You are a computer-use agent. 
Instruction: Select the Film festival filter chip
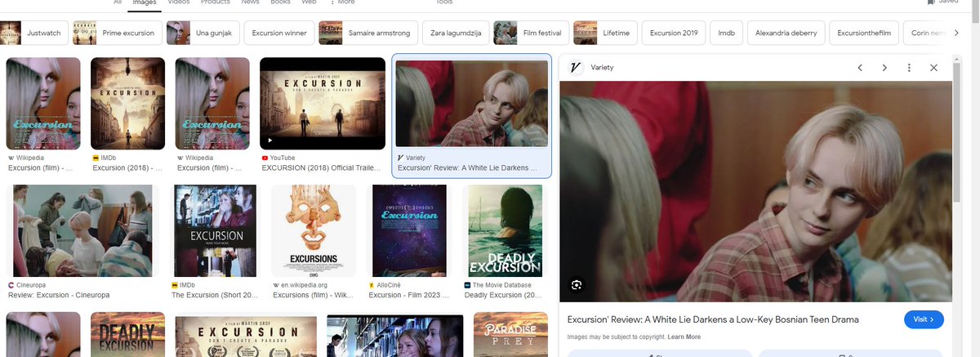(530, 33)
